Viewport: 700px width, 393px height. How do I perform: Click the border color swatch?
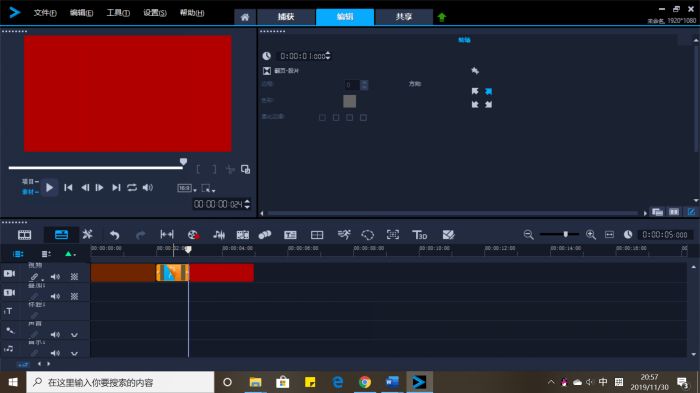pyautogui.click(x=350, y=101)
